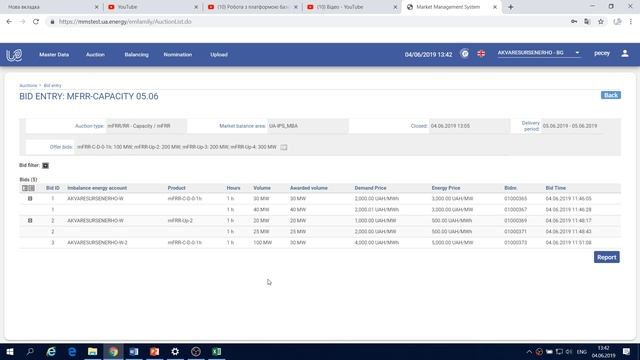
Task: Open taskbar search
Action: [30, 351]
